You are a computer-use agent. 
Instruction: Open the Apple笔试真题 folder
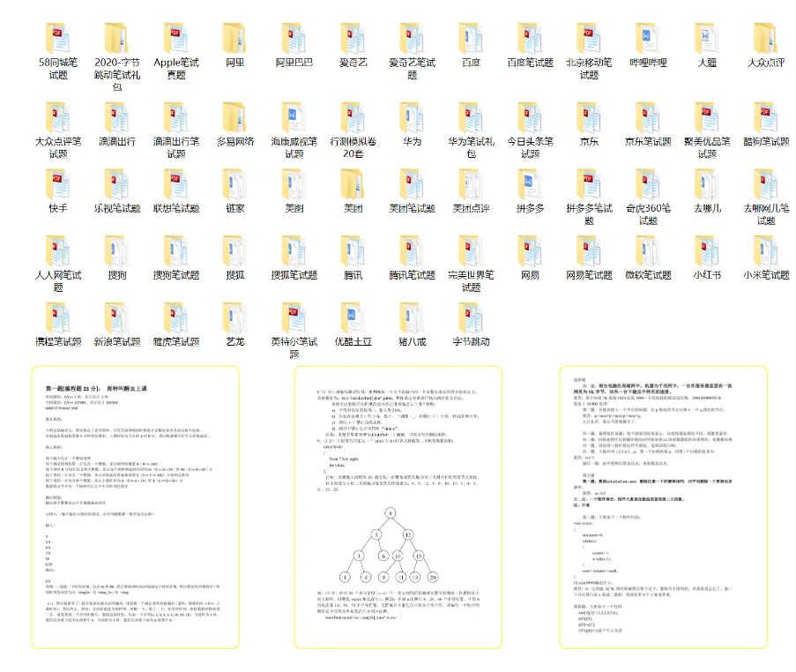176,38
